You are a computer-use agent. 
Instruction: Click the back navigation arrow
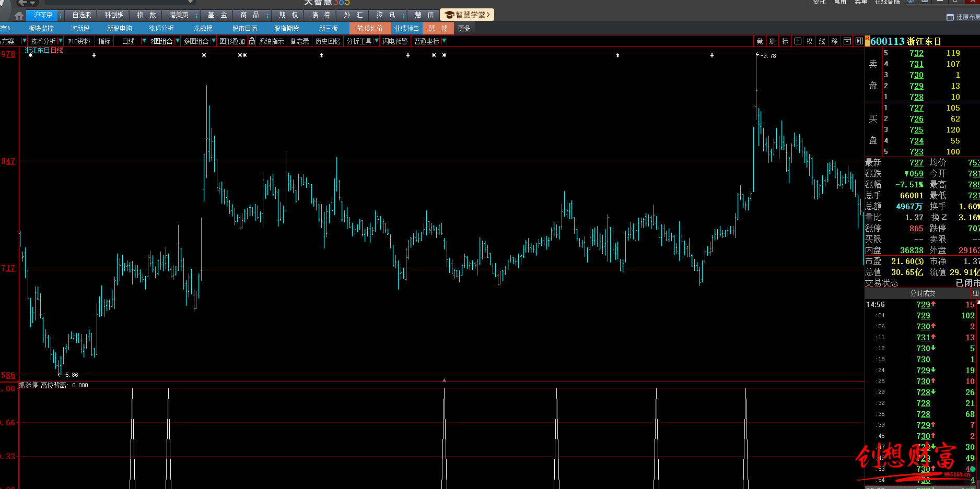click(x=22, y=3)
